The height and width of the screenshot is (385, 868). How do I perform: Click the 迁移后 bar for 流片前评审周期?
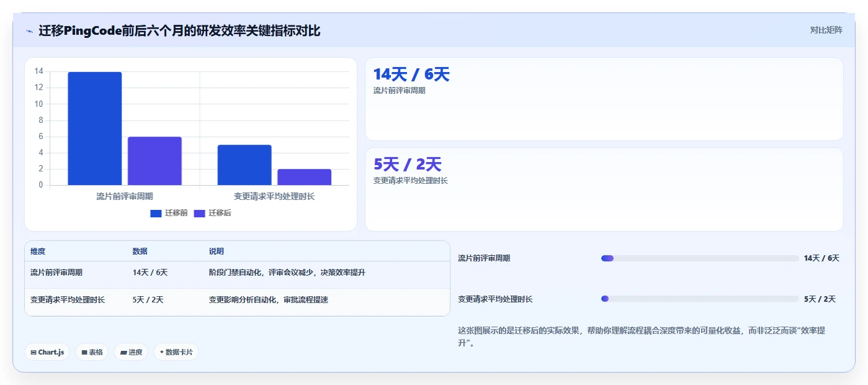coord(154,161)
